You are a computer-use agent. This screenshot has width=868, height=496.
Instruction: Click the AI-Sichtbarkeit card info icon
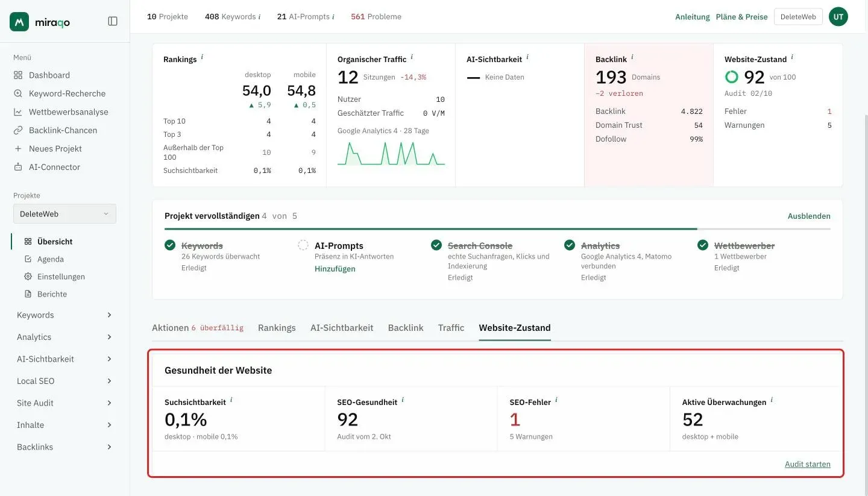[527, 57]
